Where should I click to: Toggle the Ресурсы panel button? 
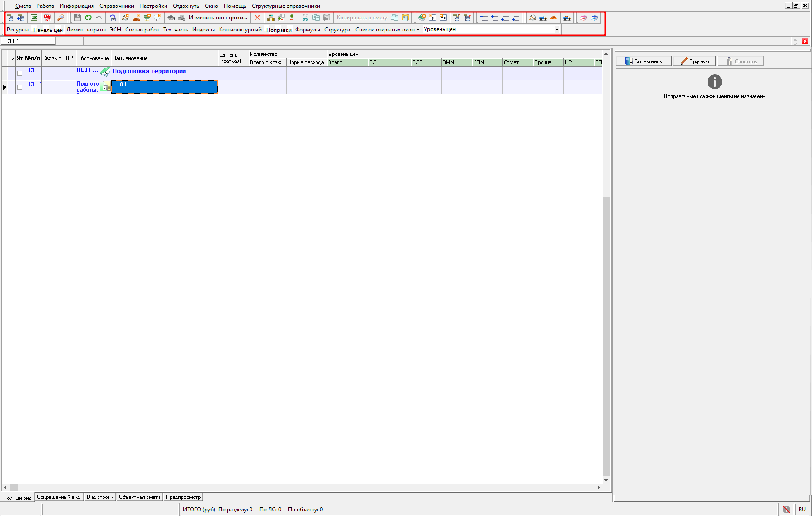pyautogui.click(x=18, y=30)
